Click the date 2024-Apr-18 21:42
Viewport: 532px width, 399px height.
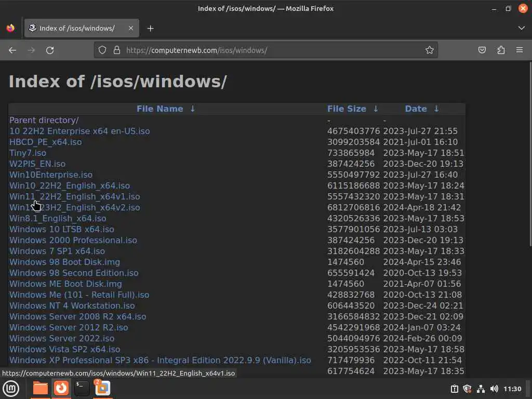[422, 207]
